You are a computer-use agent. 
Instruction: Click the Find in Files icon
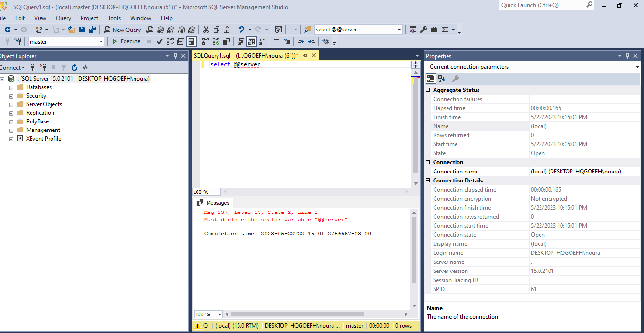(307, 30)
